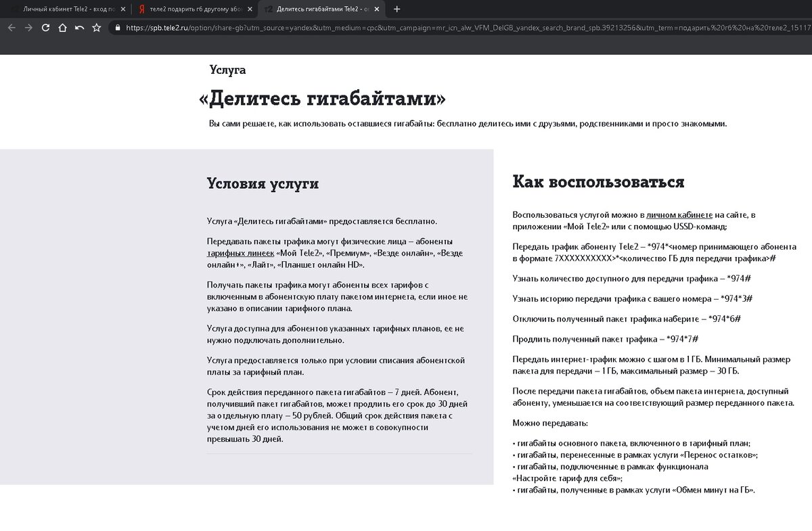
Task: Click the browser back arrow
Action: tap(11, 28)
